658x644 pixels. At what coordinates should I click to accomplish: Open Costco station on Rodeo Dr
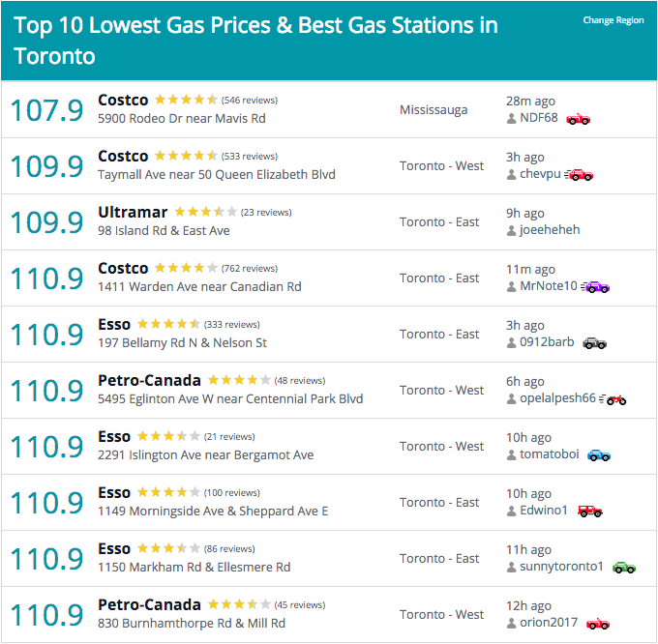(123, 101)
